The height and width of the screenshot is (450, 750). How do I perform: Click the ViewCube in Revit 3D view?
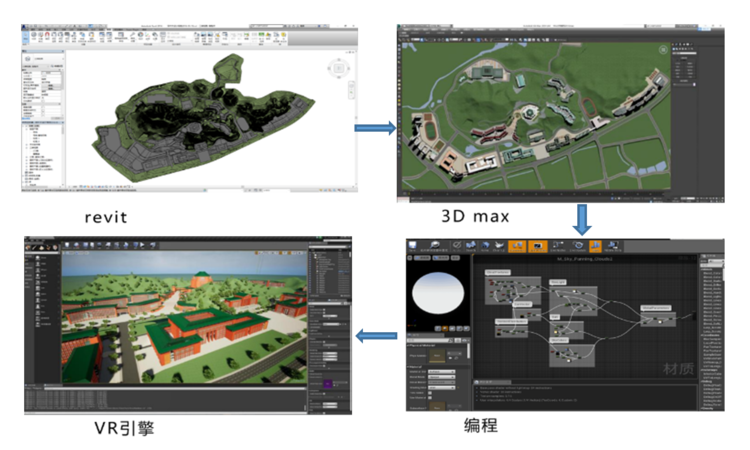click(x=339, y=68)
